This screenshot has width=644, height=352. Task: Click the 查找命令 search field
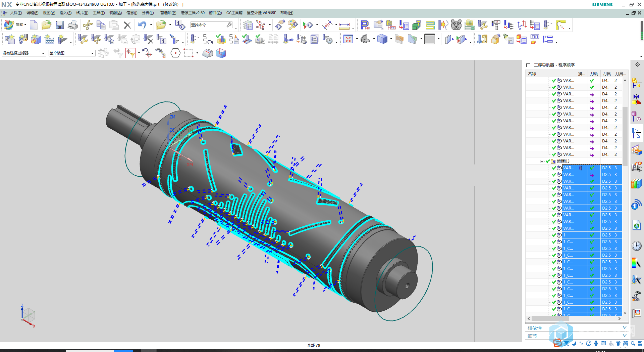click(211, 25)
